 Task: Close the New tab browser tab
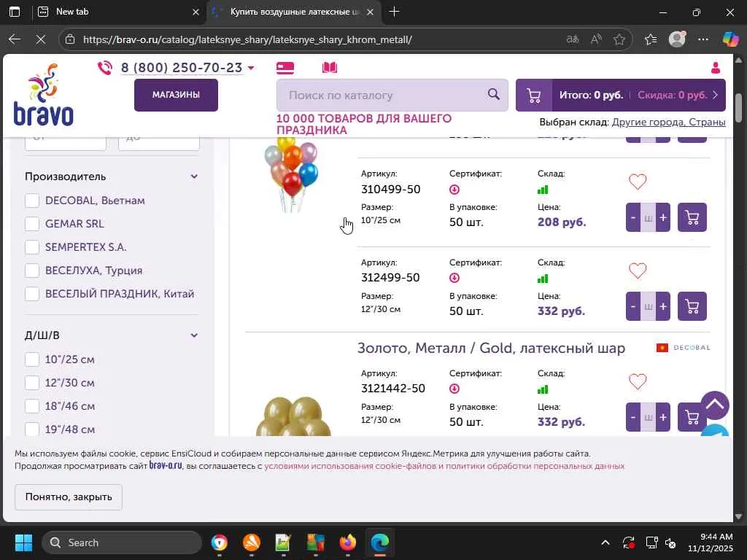click(196, 12)
